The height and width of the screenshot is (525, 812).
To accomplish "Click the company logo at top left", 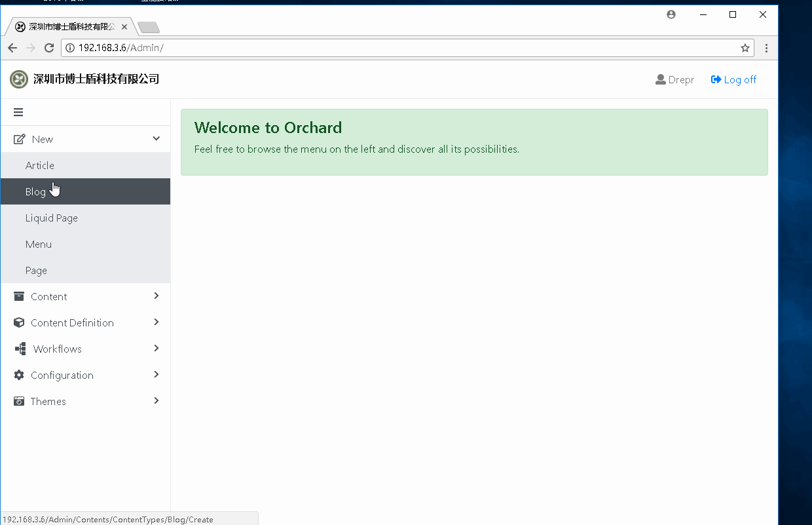I will 18,79.
